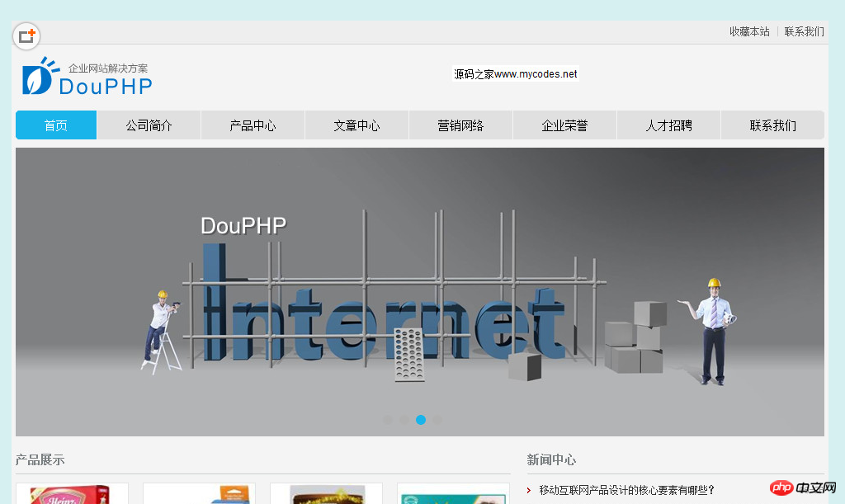Open 产品中心 navigation item
Image resolution: width=845 pixels, height=504 pixels.
[x=253, y=125]
